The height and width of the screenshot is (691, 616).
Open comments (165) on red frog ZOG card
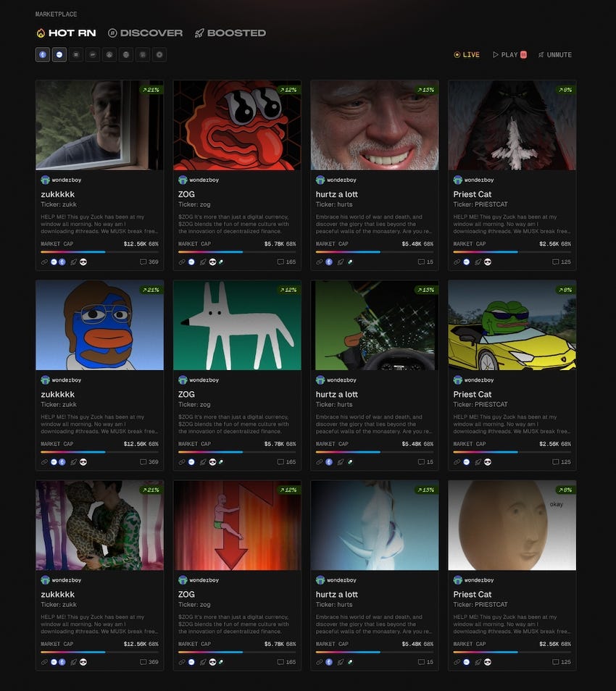[x=286, y=261]
